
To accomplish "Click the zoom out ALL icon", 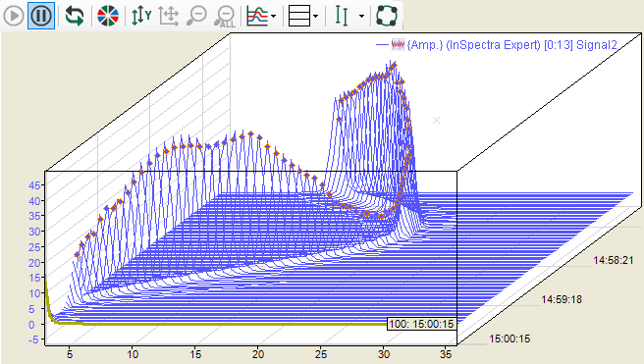I will tap(225, 17).
